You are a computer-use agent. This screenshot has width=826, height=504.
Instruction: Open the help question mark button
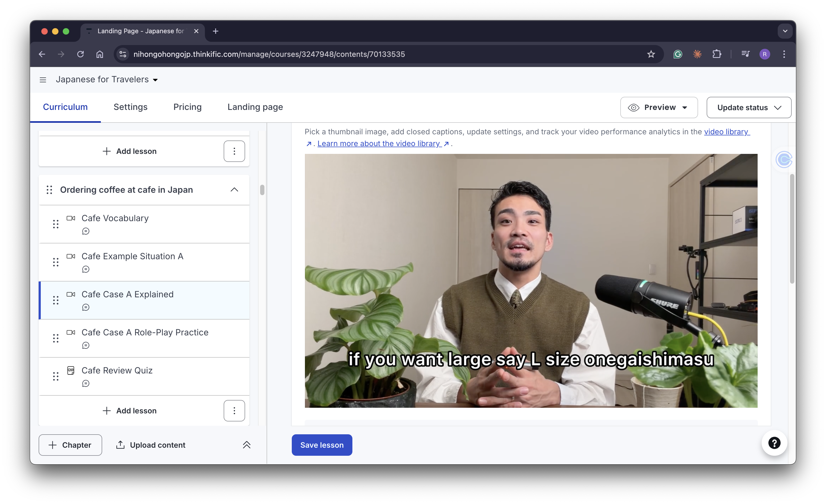(774, 443)
